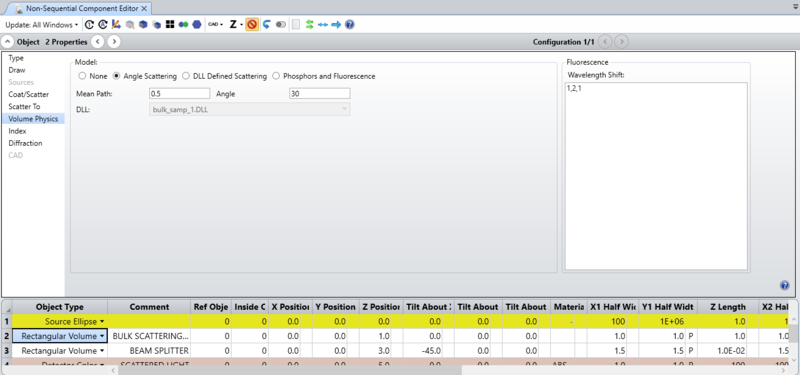Open the Coat/Scatter properties section
The height and width of the screenshot is (375, 800).
click(x=29, y=94)
